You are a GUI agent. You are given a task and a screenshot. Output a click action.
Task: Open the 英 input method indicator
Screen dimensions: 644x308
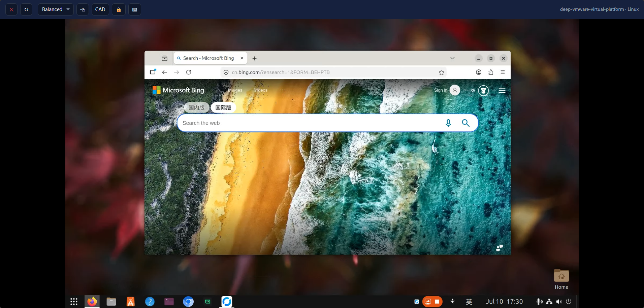click(x=469, y=302)
